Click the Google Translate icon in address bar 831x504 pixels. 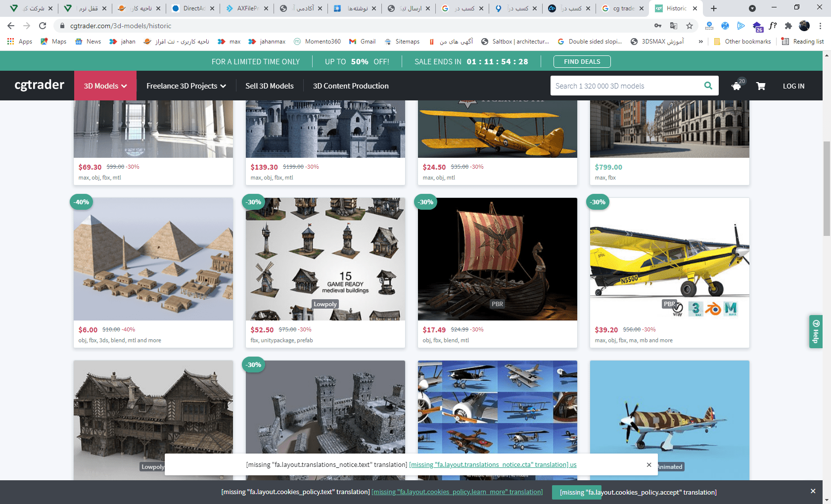[x=674, y=26]
